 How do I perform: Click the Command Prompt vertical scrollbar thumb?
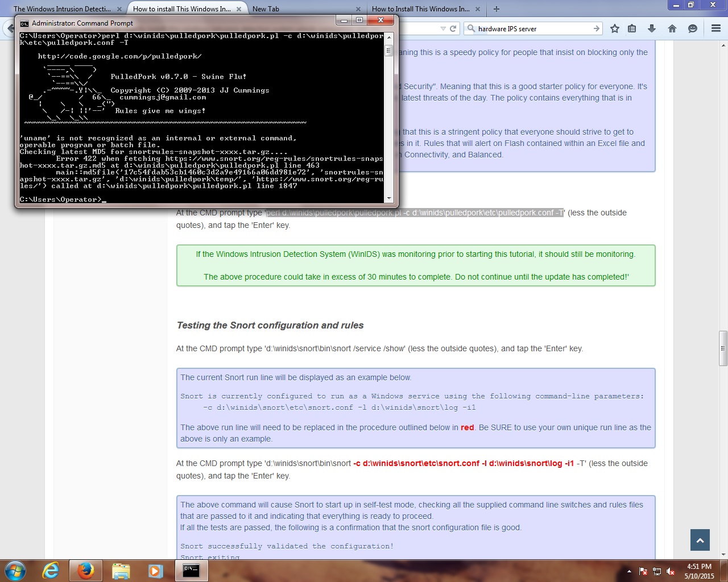tap(389, 51)
